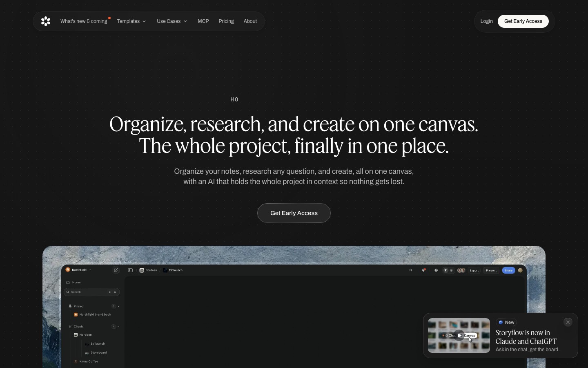Click the Nordeen breadcrumb
The image size is (588, 368).
148,270
